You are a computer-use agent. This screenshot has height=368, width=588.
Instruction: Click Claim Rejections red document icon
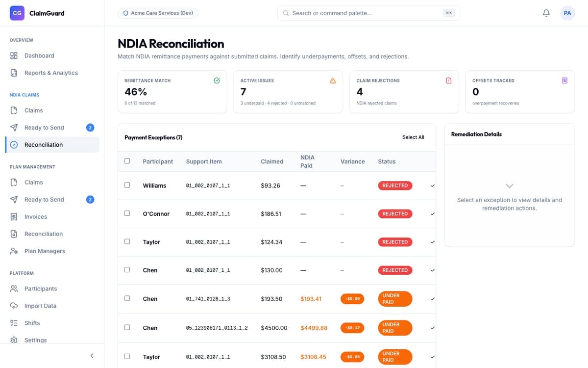pos(449,80)
